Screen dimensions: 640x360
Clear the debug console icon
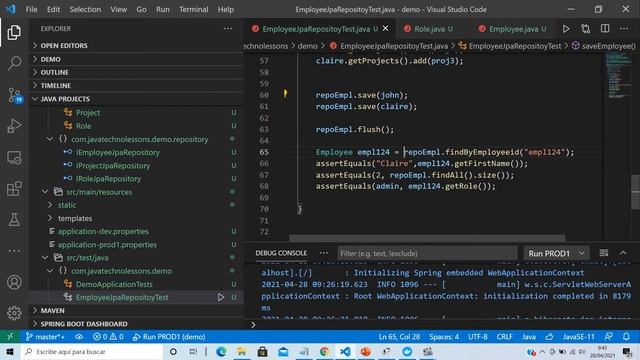point(604,253)
